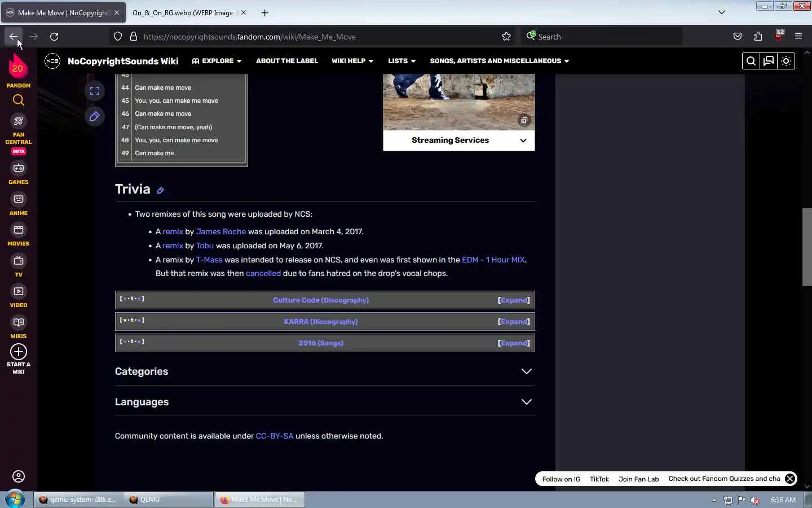
Task: Toggle light/dark theme with sun icon
Action: (x=786, y=61)
